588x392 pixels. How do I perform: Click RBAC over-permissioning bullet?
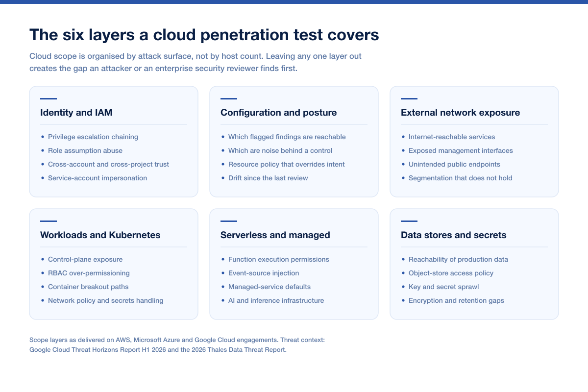point(89,273)
